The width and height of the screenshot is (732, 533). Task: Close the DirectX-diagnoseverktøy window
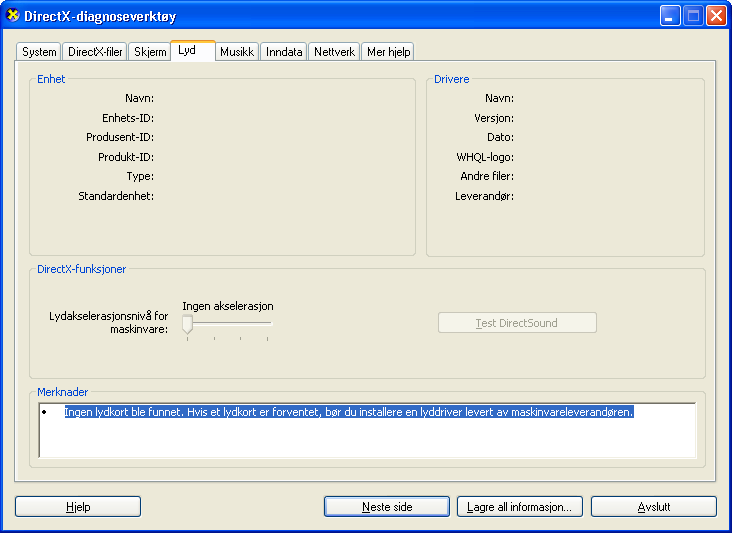(716, 16)
